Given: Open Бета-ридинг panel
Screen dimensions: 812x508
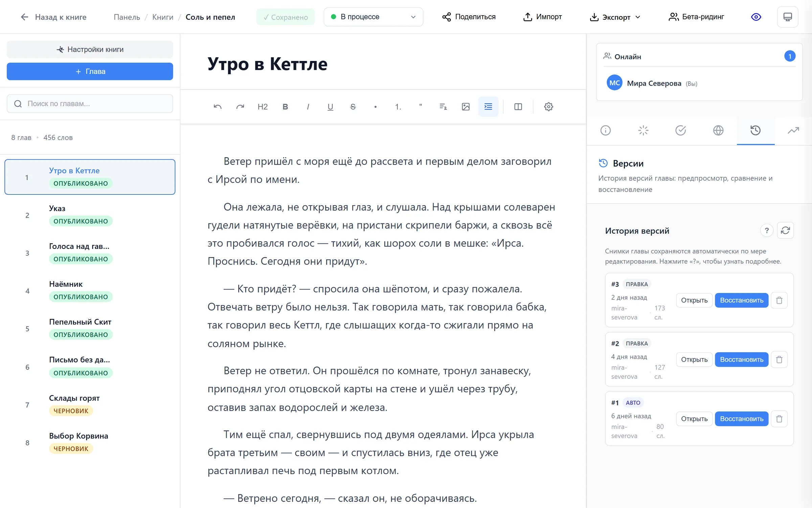Looking at the screenshot, I should pyautogui.click(x=696, y=17).
